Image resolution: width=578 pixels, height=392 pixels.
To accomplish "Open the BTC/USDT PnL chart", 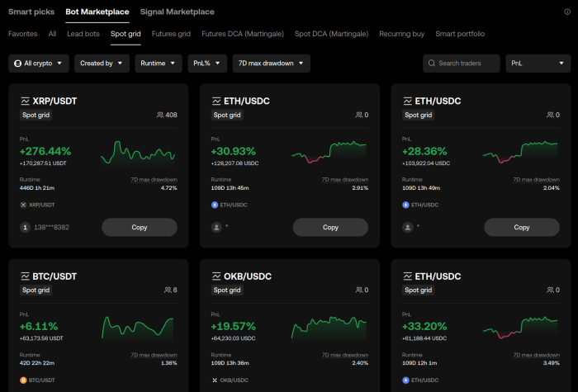I will [138, 328].
